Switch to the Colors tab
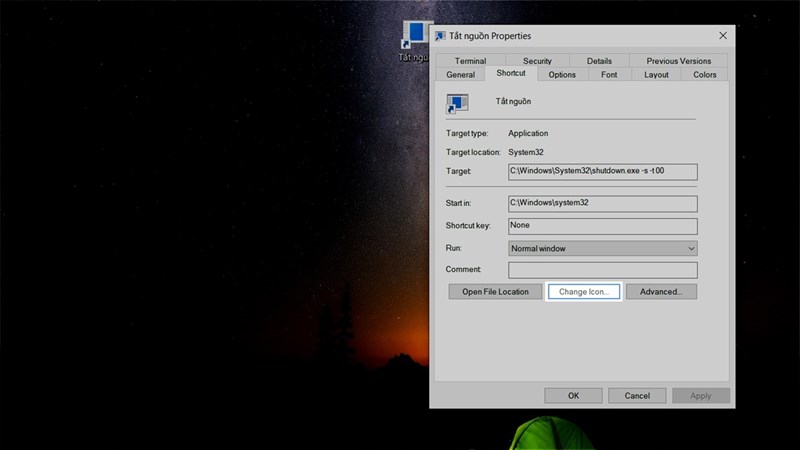Viewport: 800px width, 450px height. pyautogui.click(x=704, y=75)
